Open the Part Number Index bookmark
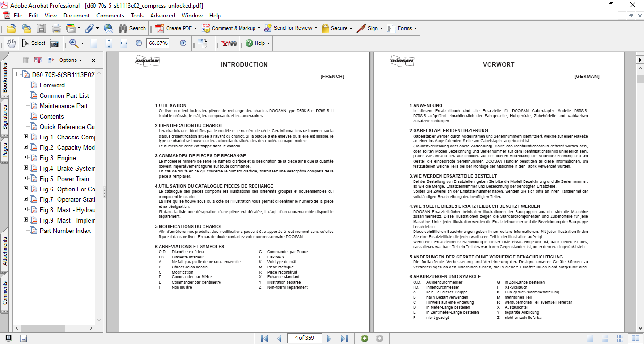644x344 pixels. coord(65,231)
